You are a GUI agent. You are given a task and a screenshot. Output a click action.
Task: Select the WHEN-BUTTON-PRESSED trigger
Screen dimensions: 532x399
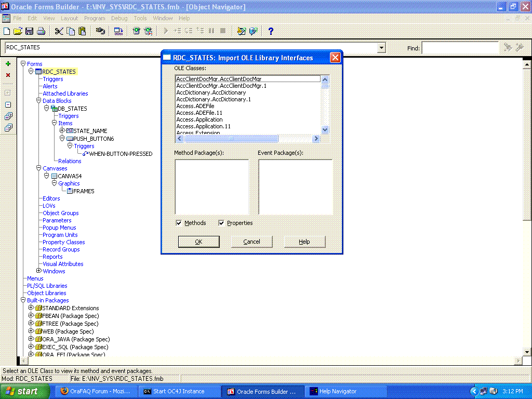121,154
